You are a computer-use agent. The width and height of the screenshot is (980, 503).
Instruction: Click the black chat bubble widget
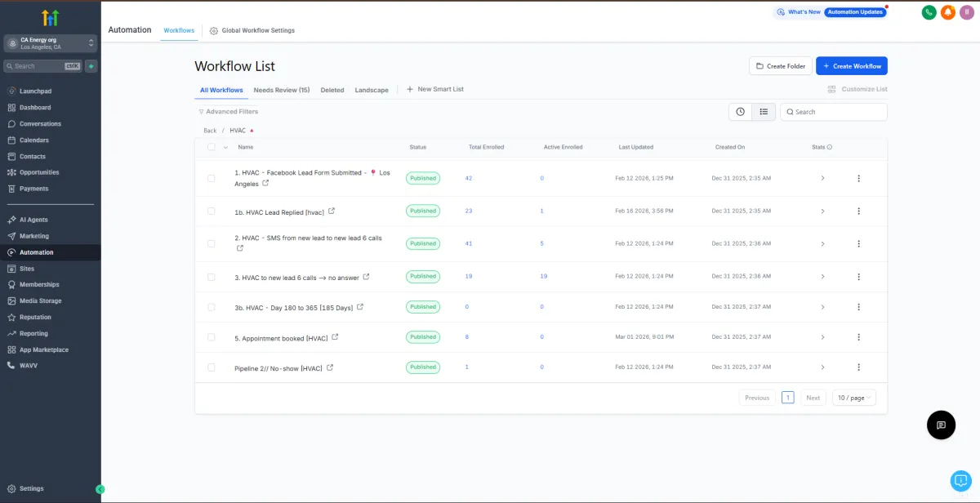coord(941,425)
